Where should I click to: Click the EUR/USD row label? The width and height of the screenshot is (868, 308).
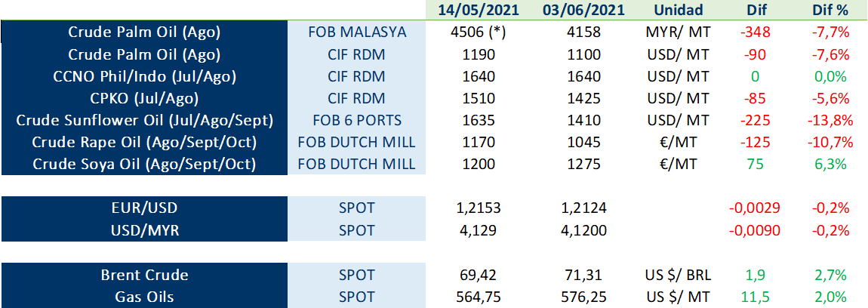(144, 208)
